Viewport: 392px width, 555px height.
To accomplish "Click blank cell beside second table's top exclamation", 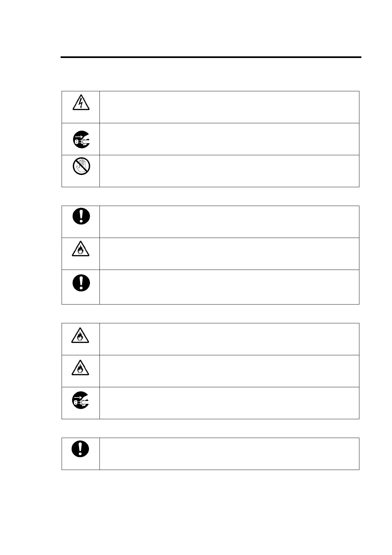I will pos(229,222).
